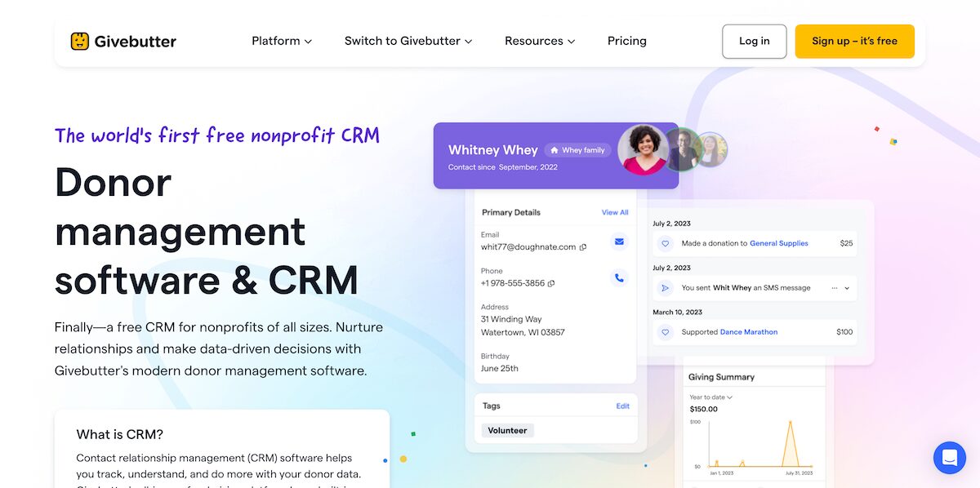Viewport: 980px width, 488px height.
Task: Go to the Pricing page
Action: pos(627,41)
